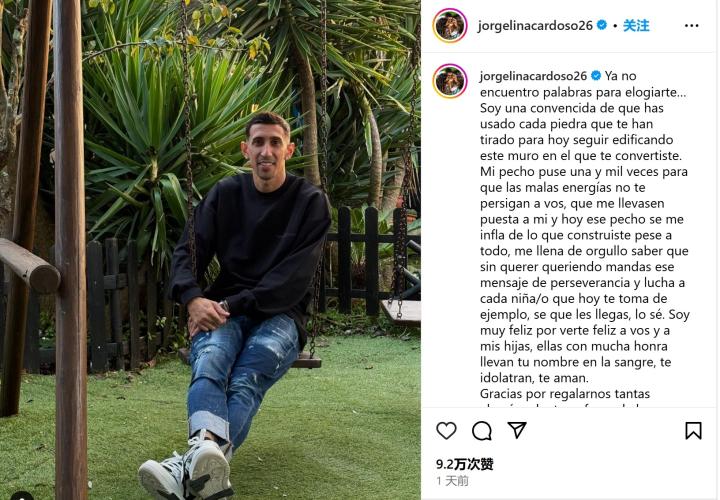This screenshot has height=500, width=720.
Task: Open jorgelinacardoso26 profile from the header username
Action: pyautogui.click(x=535, y=26)
